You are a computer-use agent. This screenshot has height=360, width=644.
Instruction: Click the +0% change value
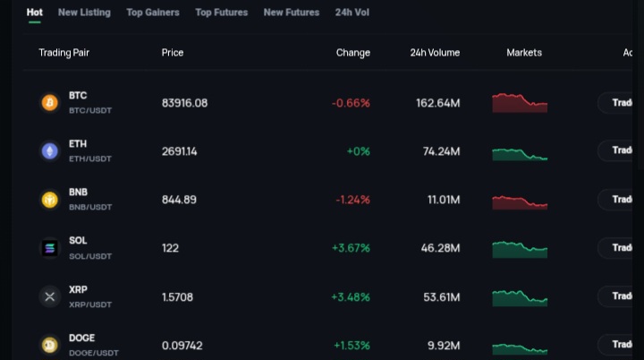[358, 151]
